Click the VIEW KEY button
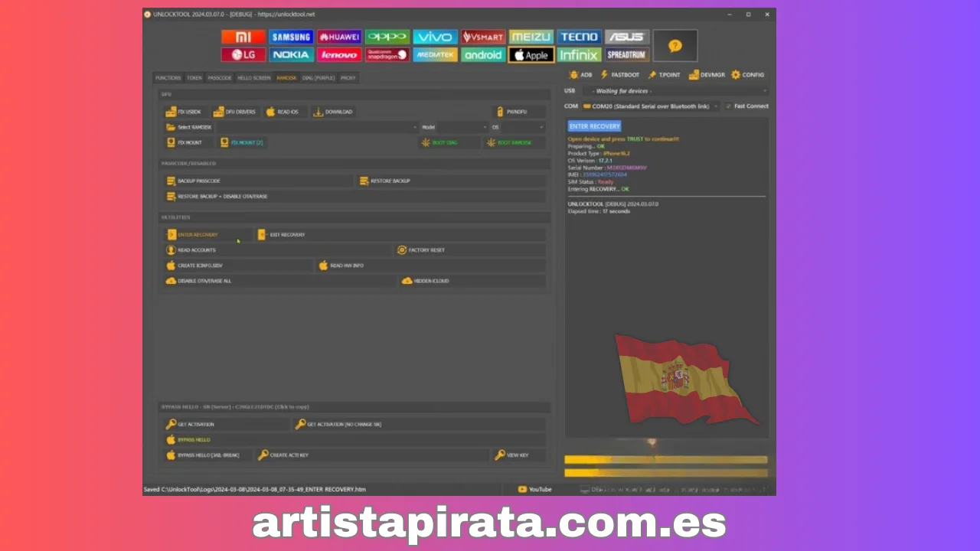 519,455
